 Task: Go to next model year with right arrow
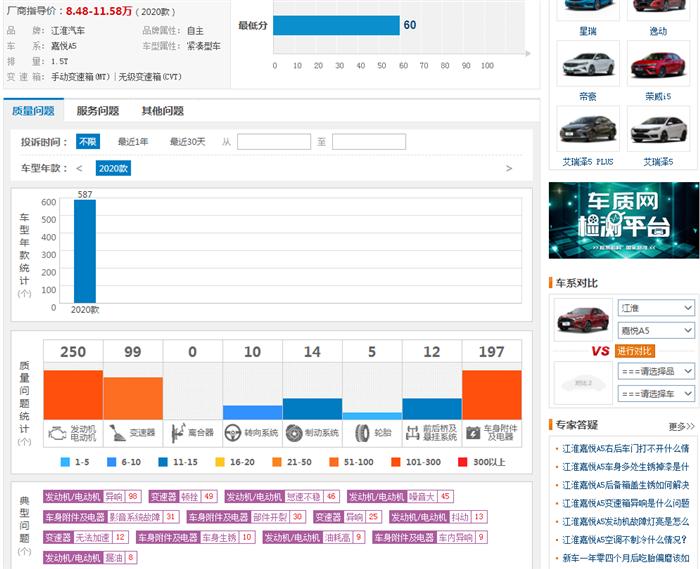pos(508,168)
